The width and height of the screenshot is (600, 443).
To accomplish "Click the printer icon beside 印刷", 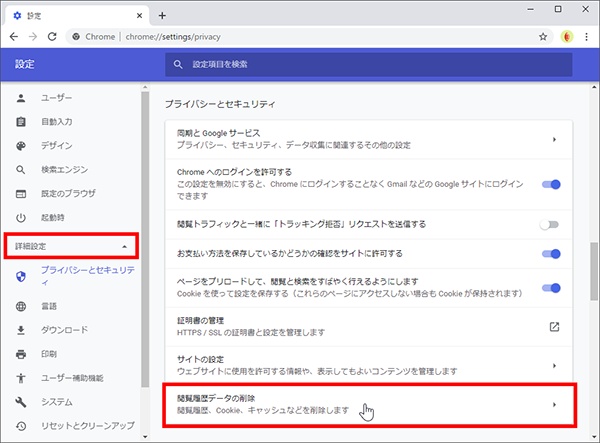I will pyautogui.click(x=21, y=354).
